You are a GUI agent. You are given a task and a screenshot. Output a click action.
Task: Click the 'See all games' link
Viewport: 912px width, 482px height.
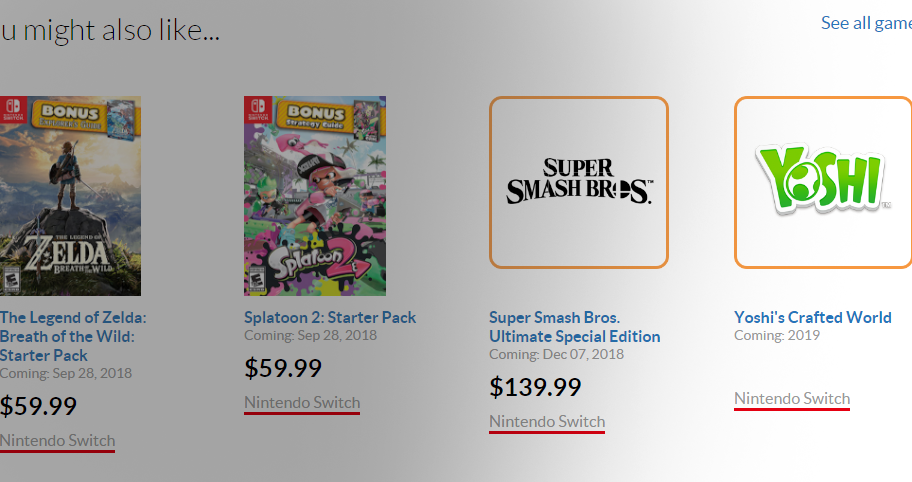[865, 23]
